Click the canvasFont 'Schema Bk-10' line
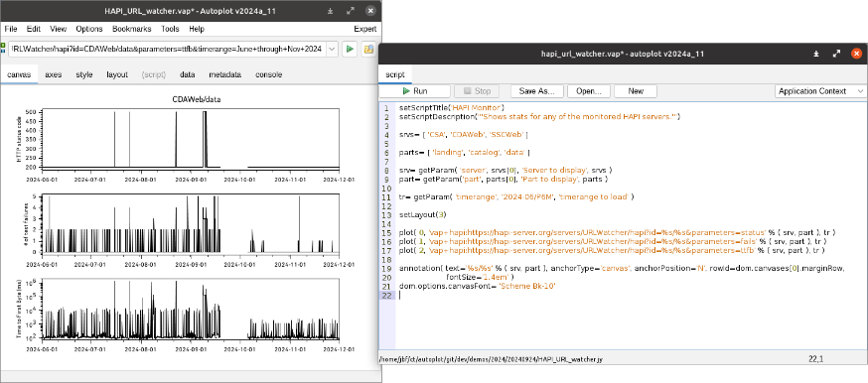 tap(477, 287)
